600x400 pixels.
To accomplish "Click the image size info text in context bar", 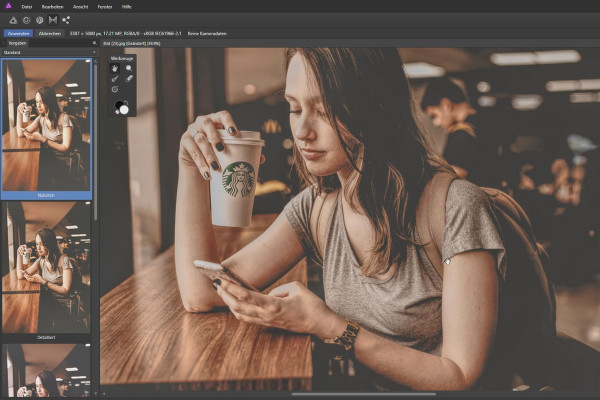I will point(126,34).
